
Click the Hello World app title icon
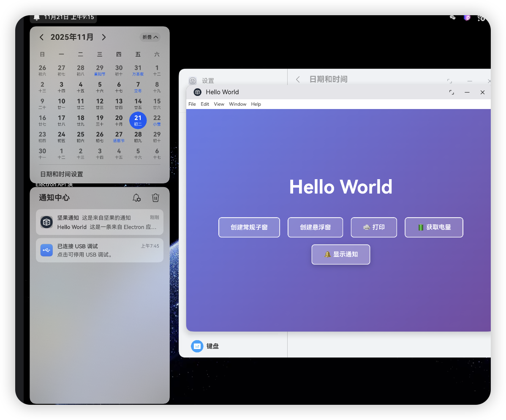(x=197, y=92)
